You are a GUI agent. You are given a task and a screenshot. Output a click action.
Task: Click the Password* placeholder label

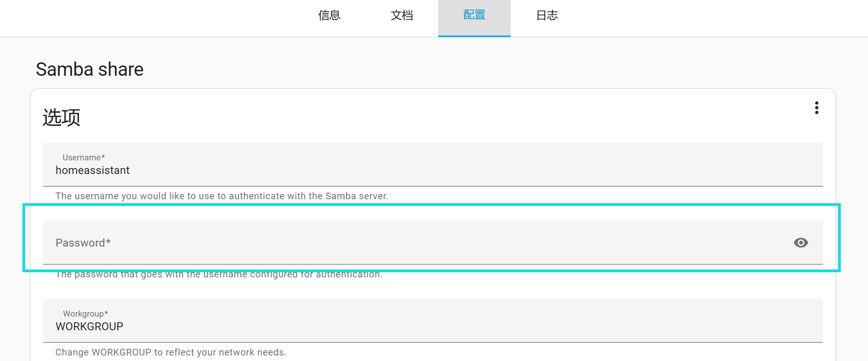click(83, 243)
